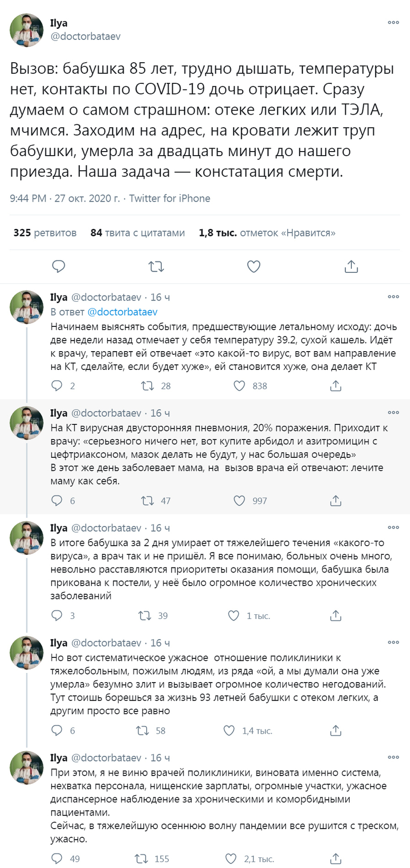Viewport: 410px width, 868px height.
Task: Share the tweet with 47 retweets
Action: tap(336, 501)
